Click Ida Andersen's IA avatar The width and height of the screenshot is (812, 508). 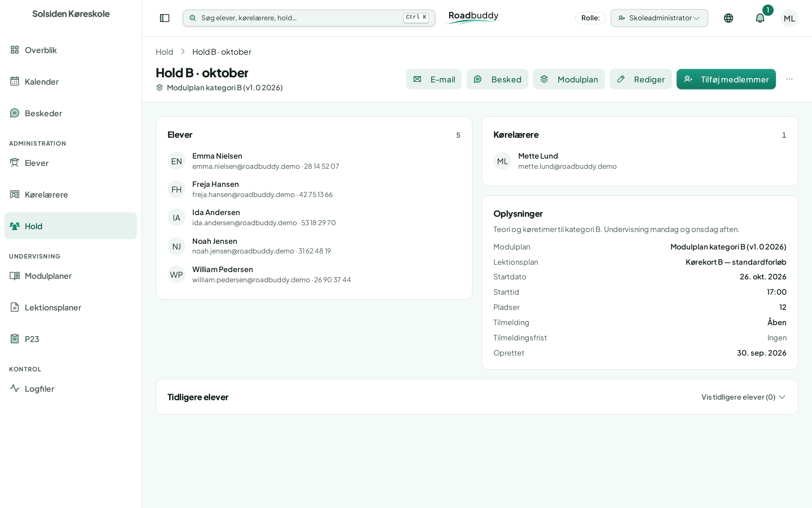coord(176,218)
